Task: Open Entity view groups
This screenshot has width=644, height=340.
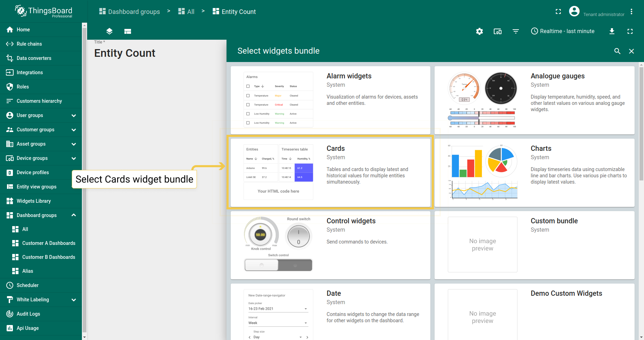Action: tap(41, 187)
